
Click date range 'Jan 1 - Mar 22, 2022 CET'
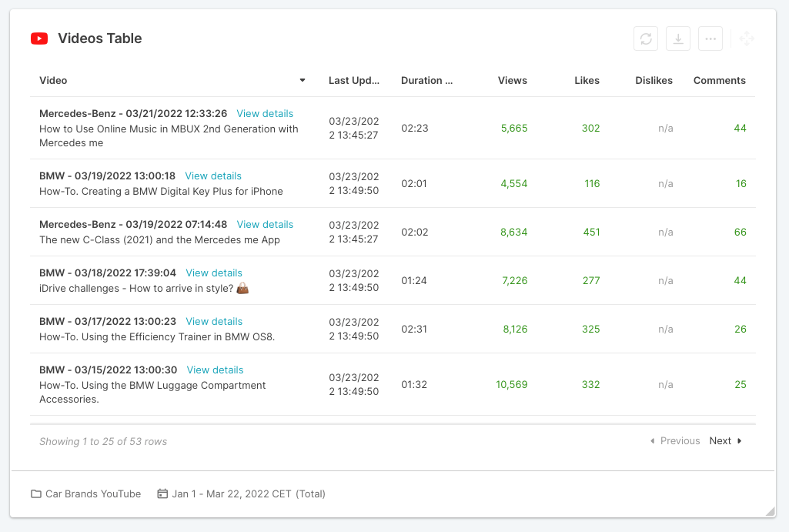pyautogui.click(x=232, y=494)
